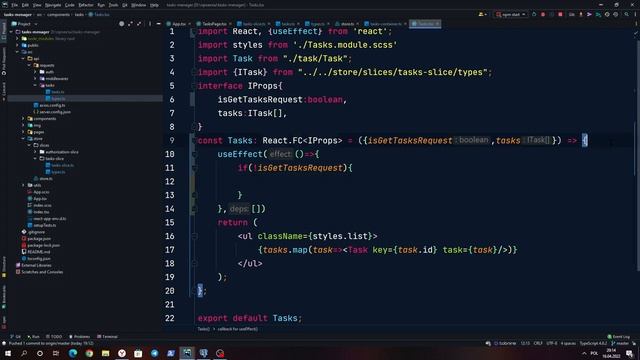
Task: Open Windows taskbar search icon
Action: tap(24, 353)
